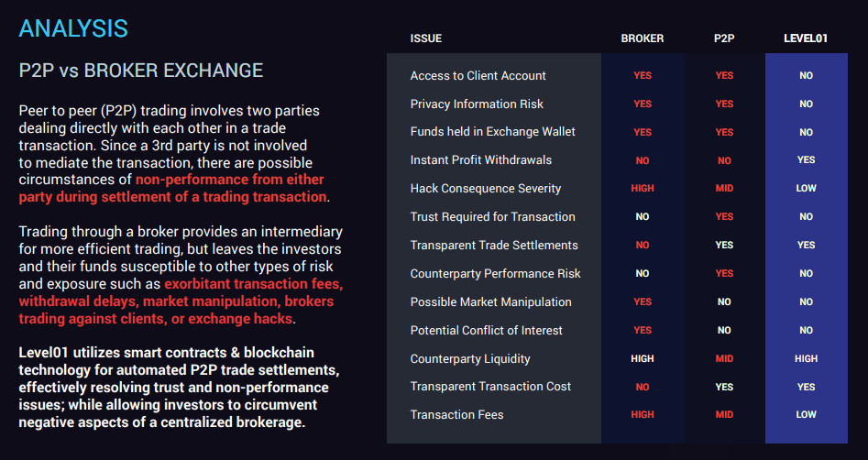
Task: Click HIGH under Broker for Hack Severity
Action: [x=643, y=188]
